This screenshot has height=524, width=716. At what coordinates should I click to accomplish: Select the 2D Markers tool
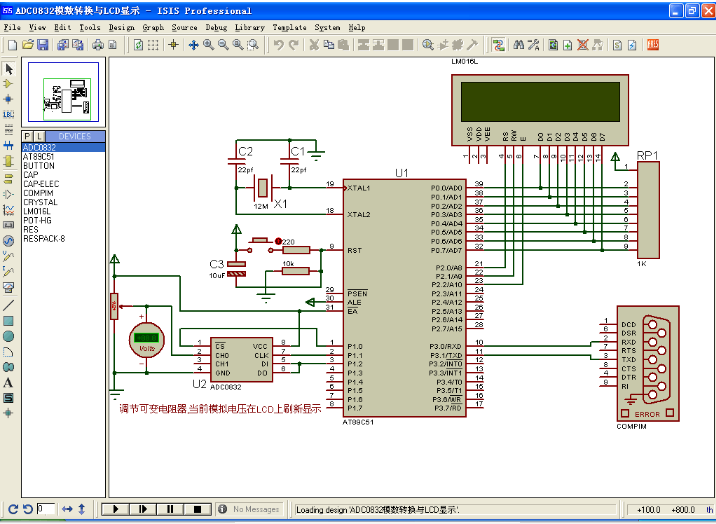click(x=8, y=413)
